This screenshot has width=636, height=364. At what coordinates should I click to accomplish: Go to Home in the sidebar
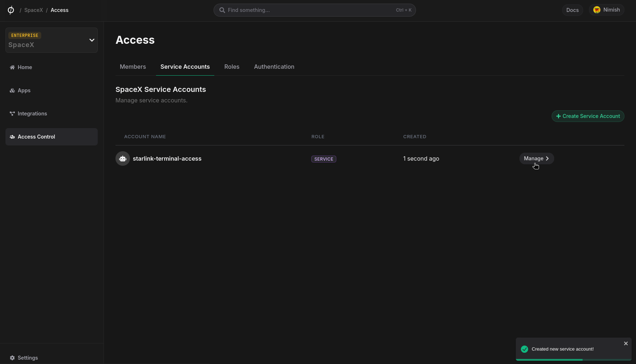[51, 67]
